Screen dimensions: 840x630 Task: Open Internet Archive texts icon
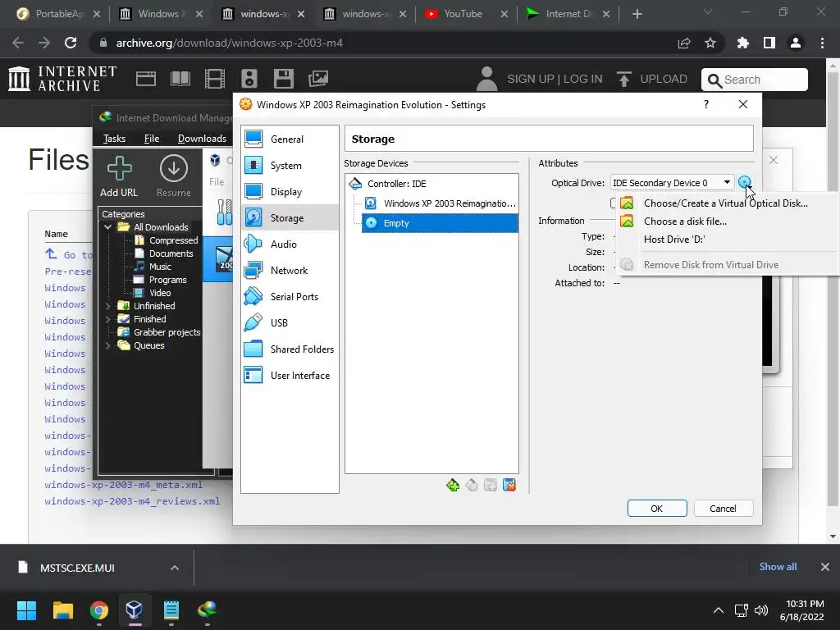click(x=180, y=79)
